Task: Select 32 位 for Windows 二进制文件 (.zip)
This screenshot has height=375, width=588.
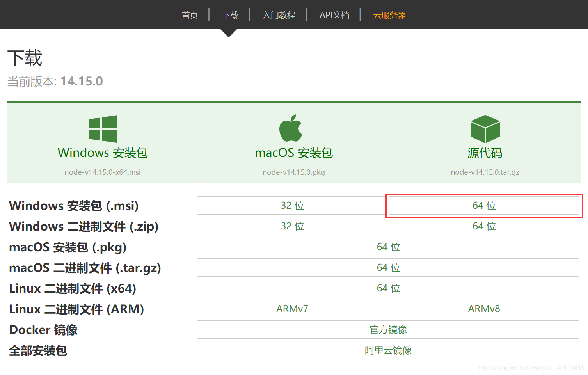Action: click(x=292, y=226)
